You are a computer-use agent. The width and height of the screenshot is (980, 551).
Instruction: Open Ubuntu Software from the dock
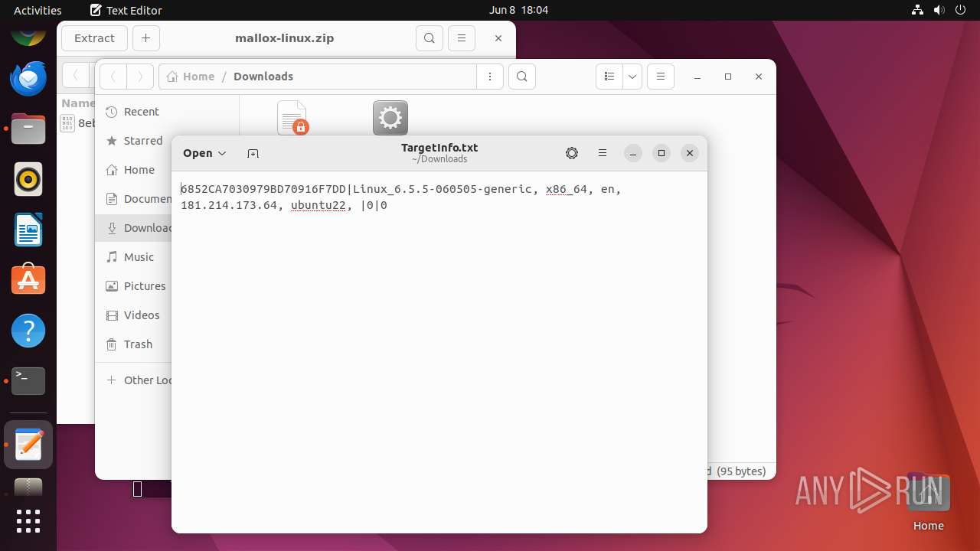[28, 280]
